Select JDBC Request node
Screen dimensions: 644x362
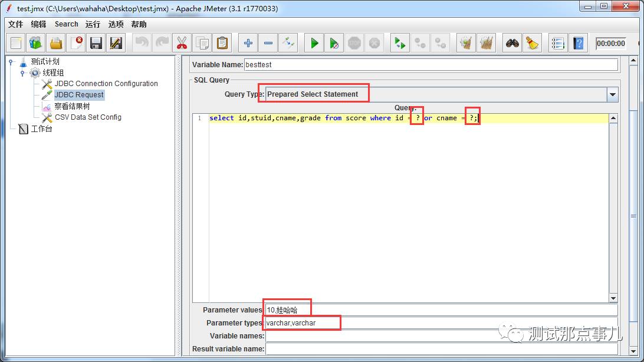click(x=79, y=95)
